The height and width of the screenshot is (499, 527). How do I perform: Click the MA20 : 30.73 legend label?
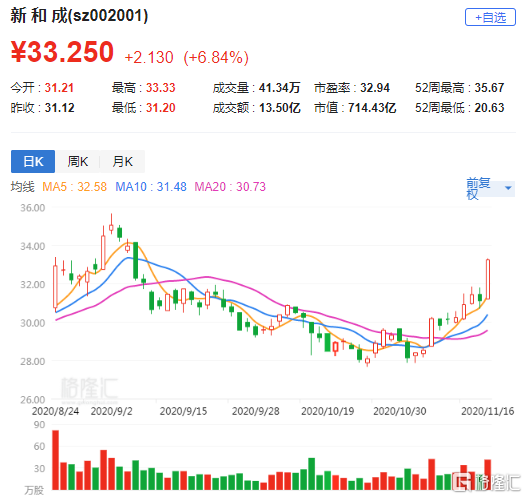pos(230,187)
